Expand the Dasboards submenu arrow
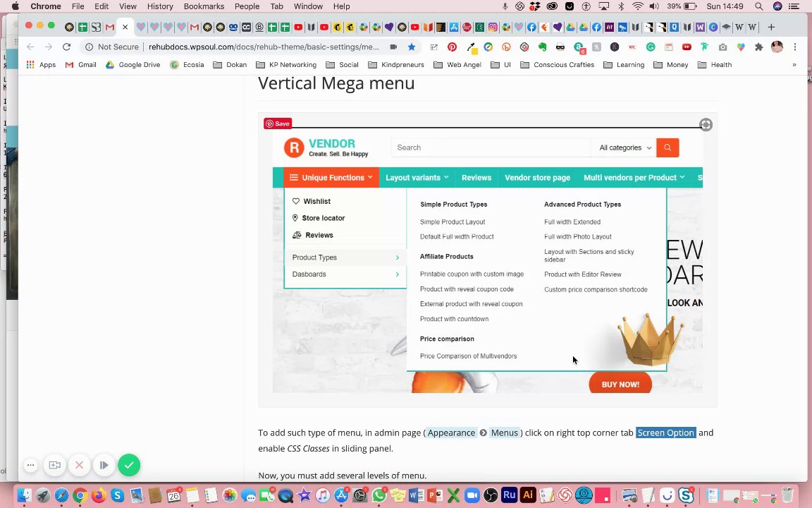812x508 pixels. (x=398, y=274)
